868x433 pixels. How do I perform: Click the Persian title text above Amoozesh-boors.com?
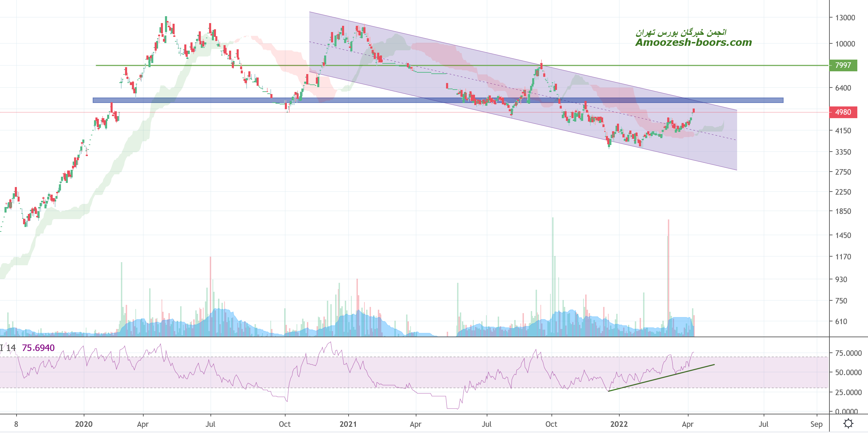click(681, 32)
